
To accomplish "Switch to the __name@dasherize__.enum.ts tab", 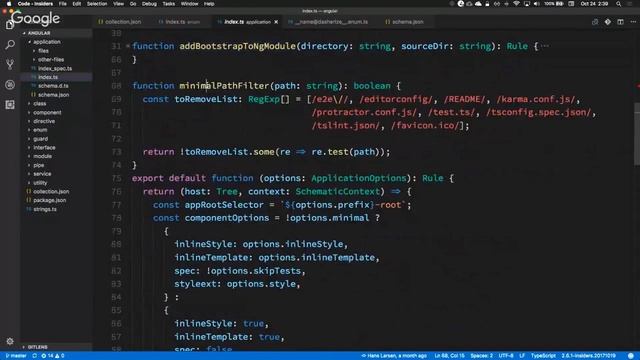I will click(x=328, y=22).
